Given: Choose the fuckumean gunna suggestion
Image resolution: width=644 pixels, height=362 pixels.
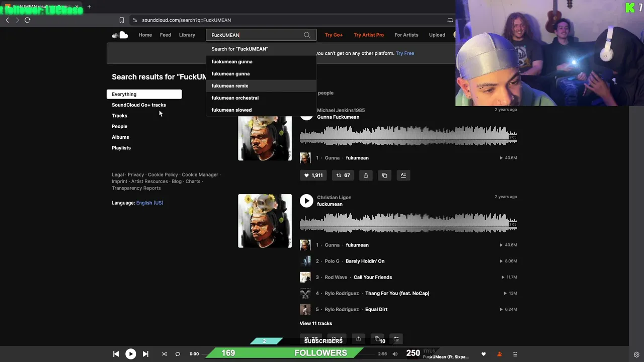Looking at the screenshot, I should pyautogui.click(x=261, y=61).
